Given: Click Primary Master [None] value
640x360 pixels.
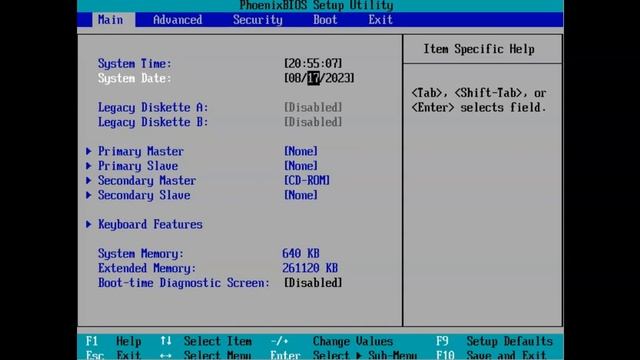Looking at the screenshot, I should (301, 151).
